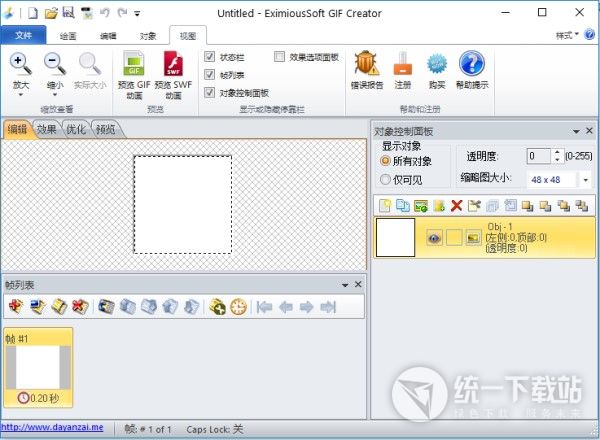
Task: Click the green add-folder frames icon
Action: (217, 307)
